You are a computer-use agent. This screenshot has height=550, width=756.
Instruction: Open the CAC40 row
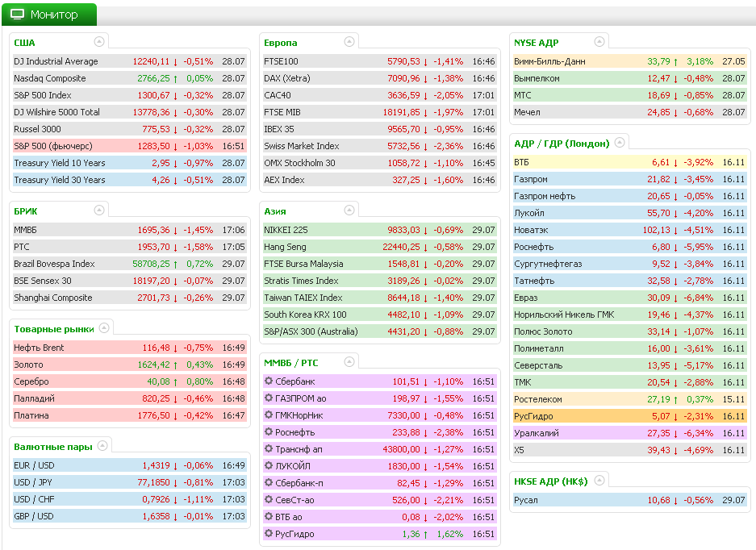pos(380,95)
